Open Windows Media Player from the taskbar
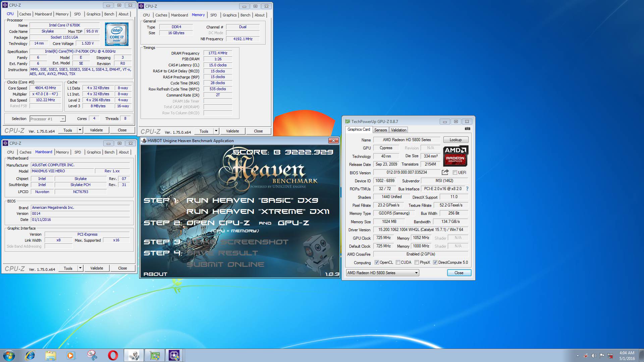Viewport: 644px width, 362px height. pos(71,355)
